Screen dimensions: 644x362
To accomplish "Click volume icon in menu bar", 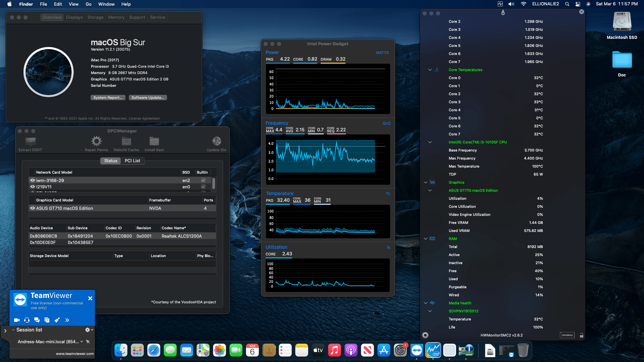I will click(x=511, y=4).
